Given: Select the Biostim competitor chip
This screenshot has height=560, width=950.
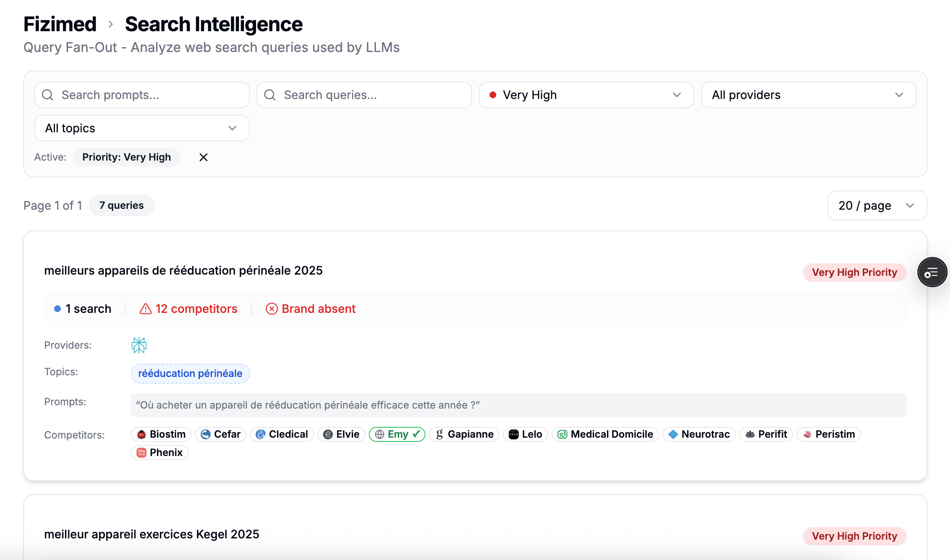Looking at the screenshot, I should [x=161, y=434].
